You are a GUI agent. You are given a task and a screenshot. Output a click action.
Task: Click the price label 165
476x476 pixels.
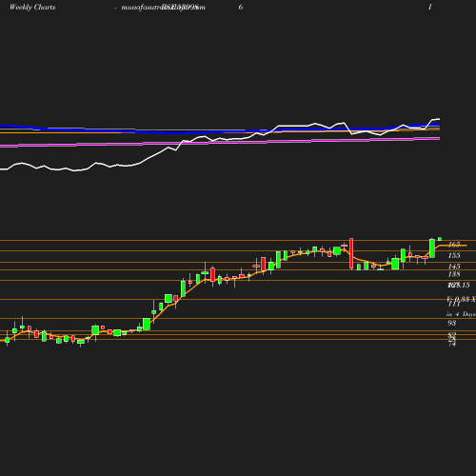tap(454, 245)
